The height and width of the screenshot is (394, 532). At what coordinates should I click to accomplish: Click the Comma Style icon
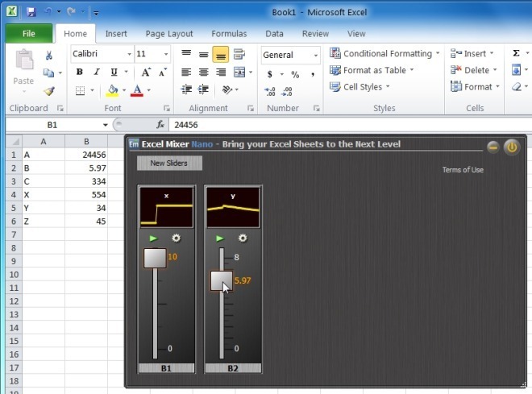(313, 74)
